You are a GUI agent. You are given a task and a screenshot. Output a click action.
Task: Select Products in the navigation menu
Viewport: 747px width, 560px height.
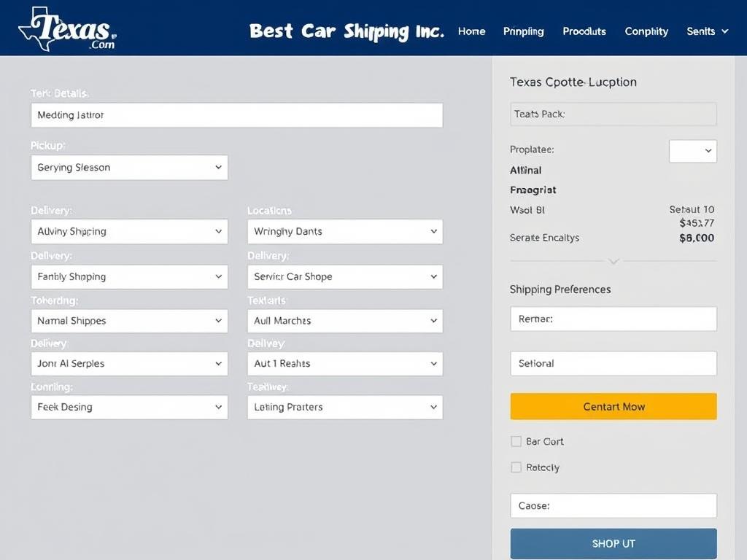[x=584, y=31]
